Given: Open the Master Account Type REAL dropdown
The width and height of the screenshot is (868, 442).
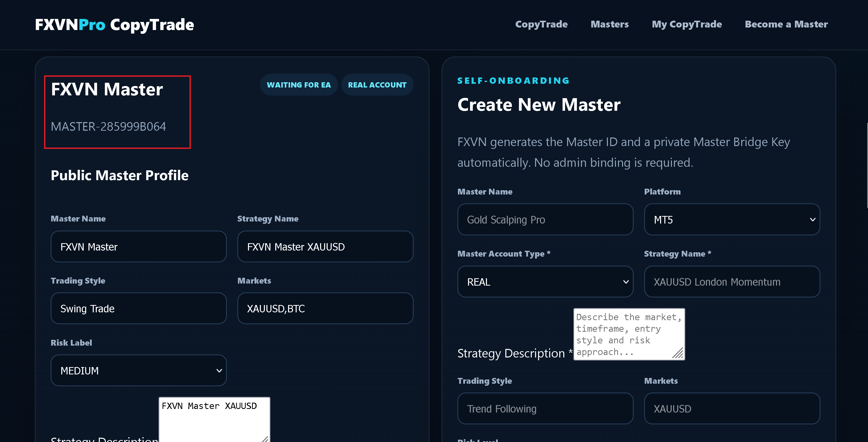Looking at the screenshot, I should click(x=545, y=282).
